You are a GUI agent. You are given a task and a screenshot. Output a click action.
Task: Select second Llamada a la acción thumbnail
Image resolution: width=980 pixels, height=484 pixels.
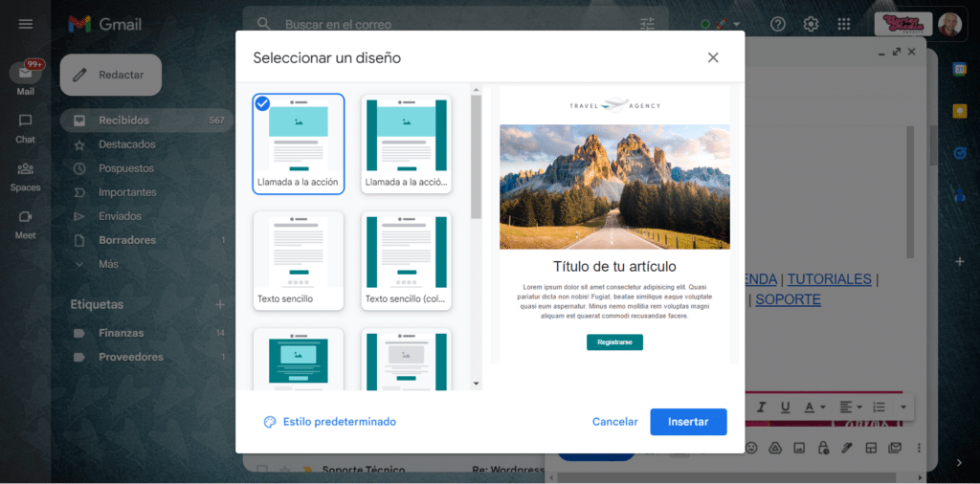click(x=406, y=143)
